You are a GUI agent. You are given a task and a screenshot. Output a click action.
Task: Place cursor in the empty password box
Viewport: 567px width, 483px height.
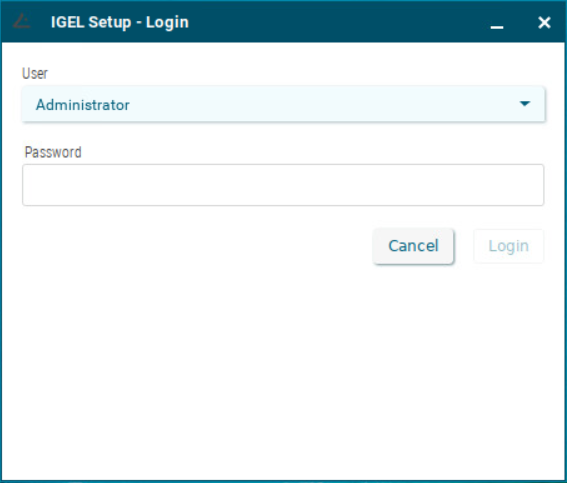(x=283, y=185)
